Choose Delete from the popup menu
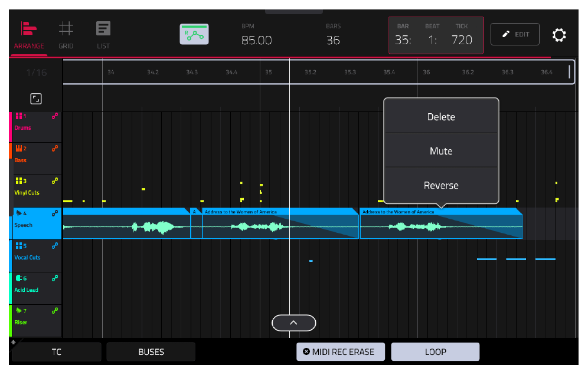Image resolution: width=588 pixels, height=375 pixels. [441, 117]
